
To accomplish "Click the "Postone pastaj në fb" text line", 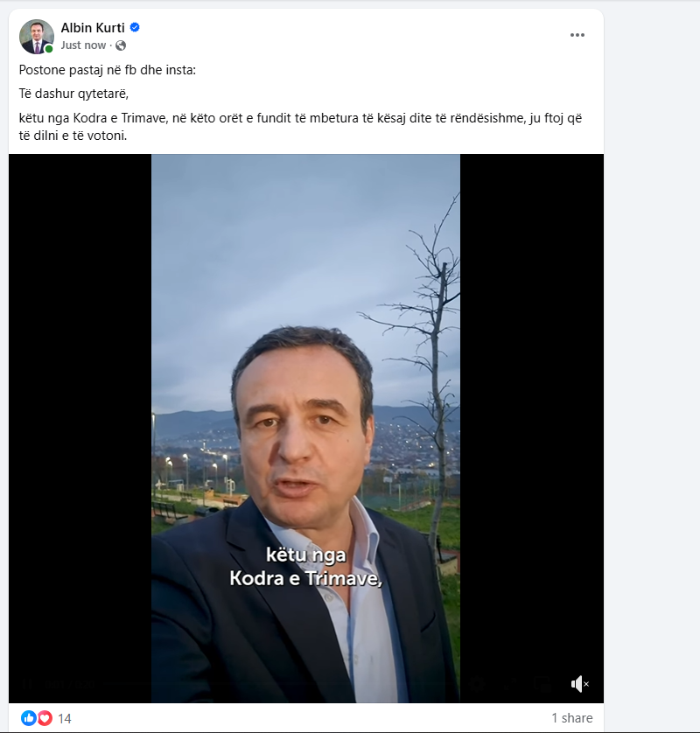I will pos(108,69).
